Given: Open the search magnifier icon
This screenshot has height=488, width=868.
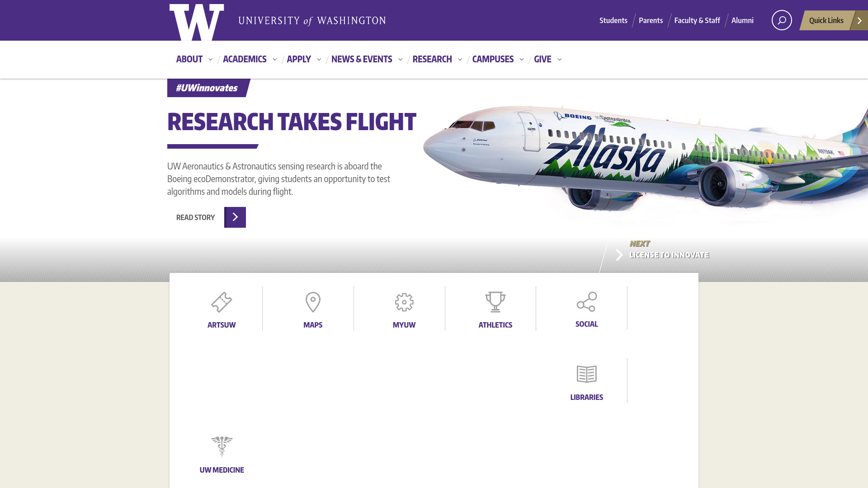Looking at the screenshot, I should click(782, 20).
